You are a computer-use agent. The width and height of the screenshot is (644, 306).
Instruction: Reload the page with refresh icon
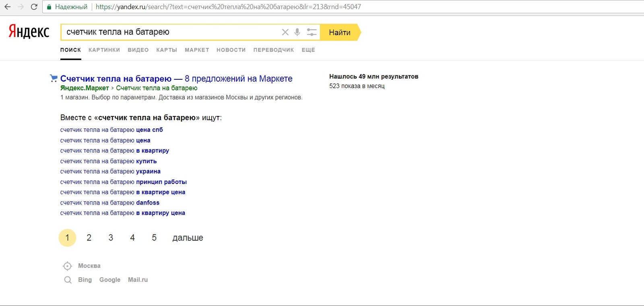point(34,7)
